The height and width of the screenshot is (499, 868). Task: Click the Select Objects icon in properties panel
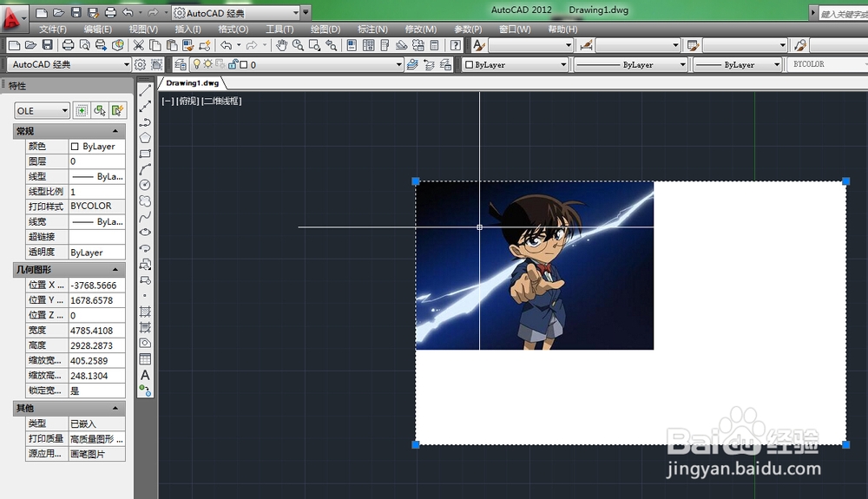[x=100, y=110]
